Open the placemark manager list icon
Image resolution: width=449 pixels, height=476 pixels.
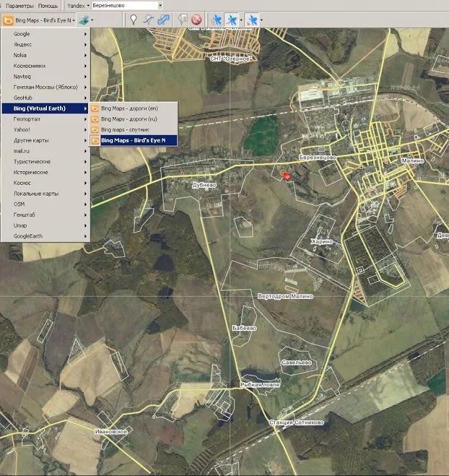(183, 20)
